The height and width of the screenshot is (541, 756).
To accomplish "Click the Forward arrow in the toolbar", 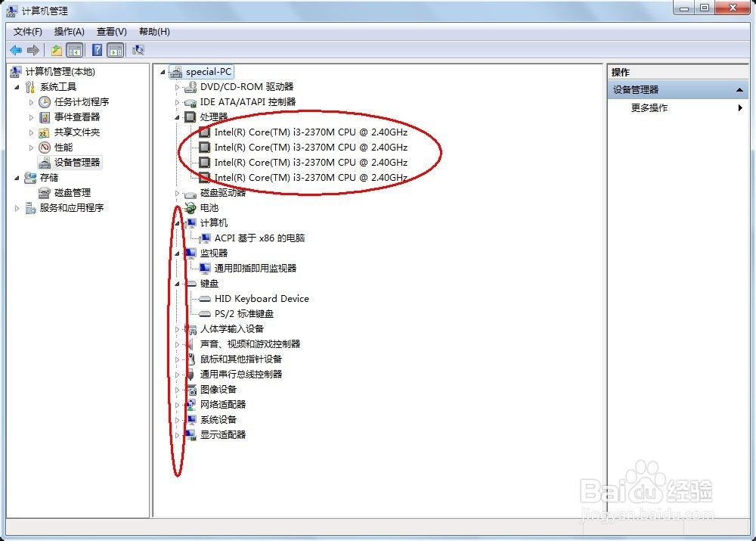I will [33, 50].
